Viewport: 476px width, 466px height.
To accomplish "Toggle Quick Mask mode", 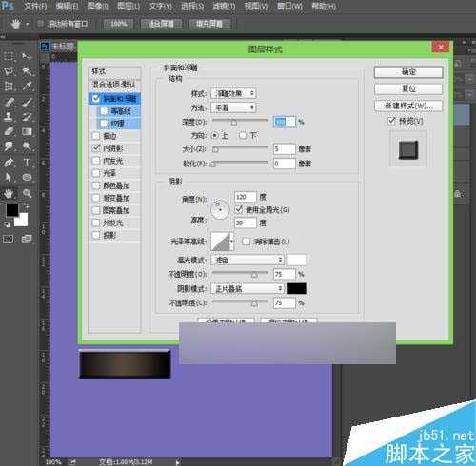I will click(x=9, y=239).
